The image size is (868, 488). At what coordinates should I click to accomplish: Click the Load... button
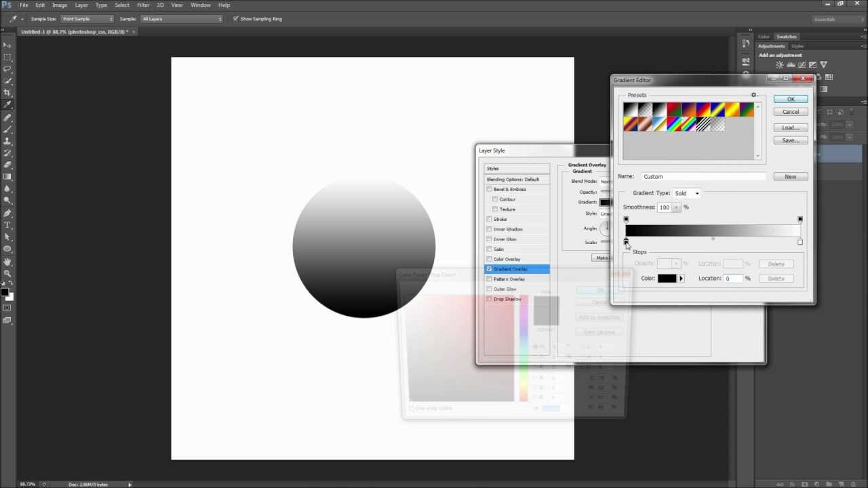click(791, 127)
